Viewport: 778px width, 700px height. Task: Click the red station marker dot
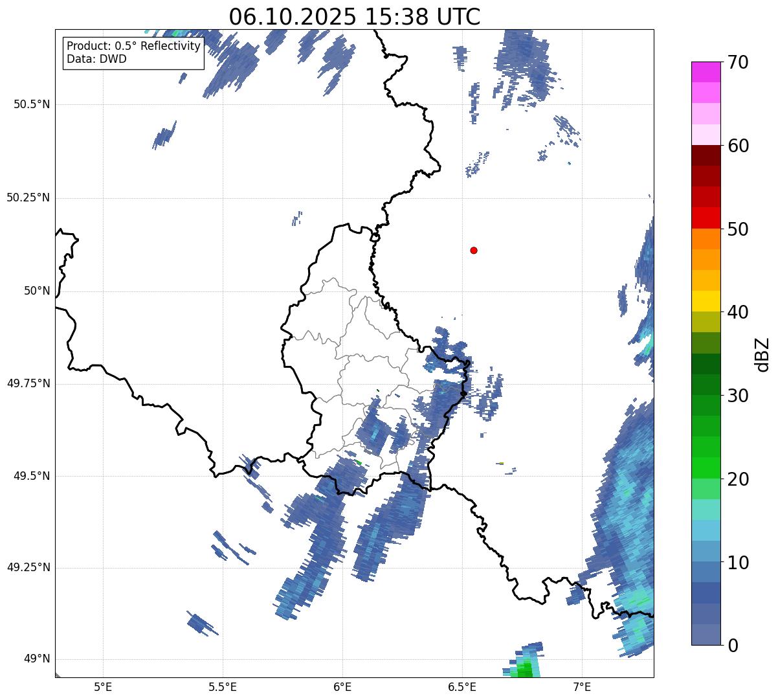474,250
